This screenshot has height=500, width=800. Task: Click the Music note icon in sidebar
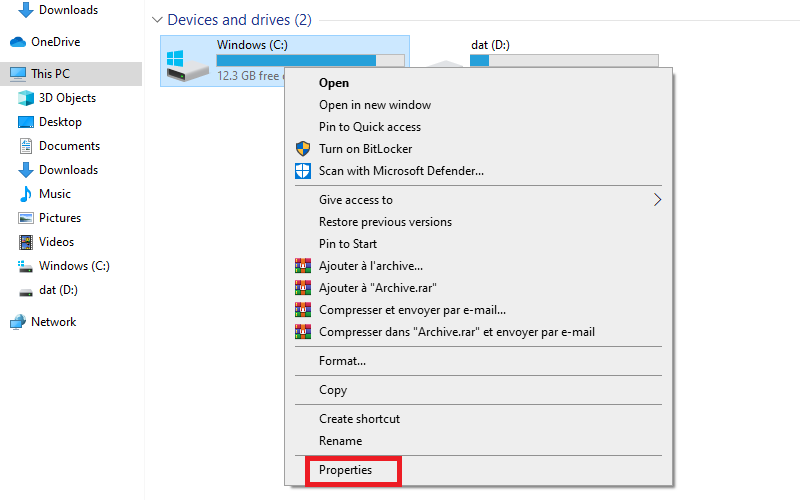(x=26, y=194)
